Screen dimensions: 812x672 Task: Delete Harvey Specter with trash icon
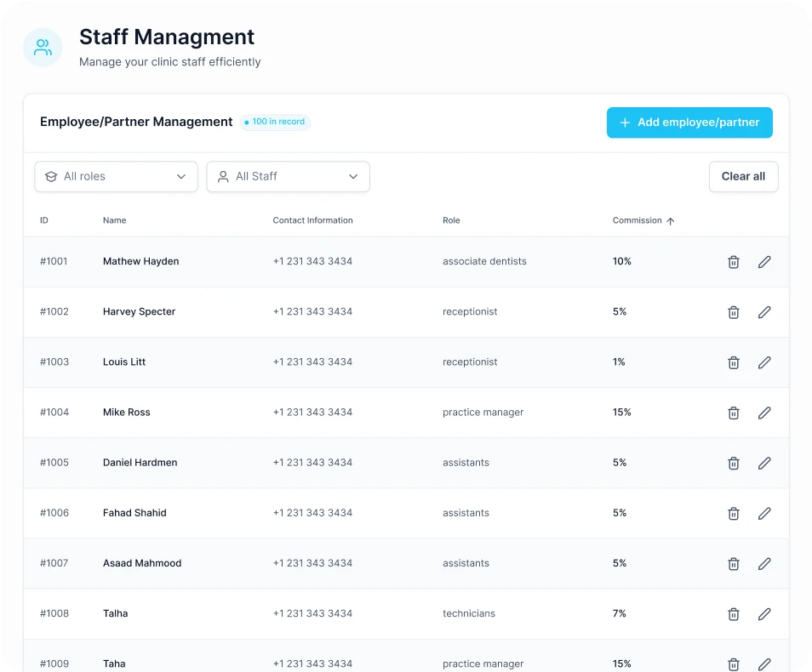733,312
